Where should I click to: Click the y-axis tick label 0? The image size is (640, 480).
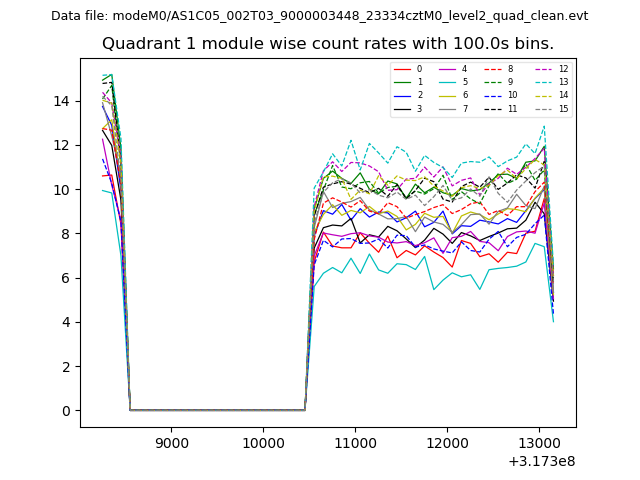pos(66,411)
